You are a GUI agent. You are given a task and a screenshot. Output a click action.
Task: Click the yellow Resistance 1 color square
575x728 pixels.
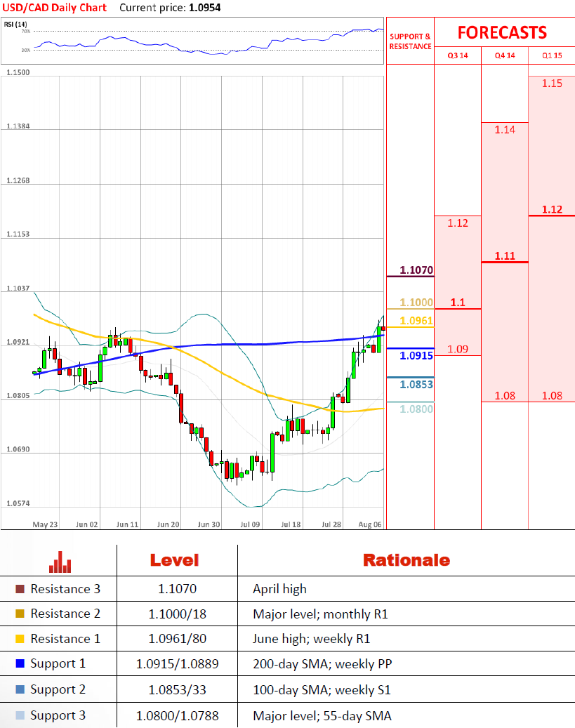tap(20, 639)
